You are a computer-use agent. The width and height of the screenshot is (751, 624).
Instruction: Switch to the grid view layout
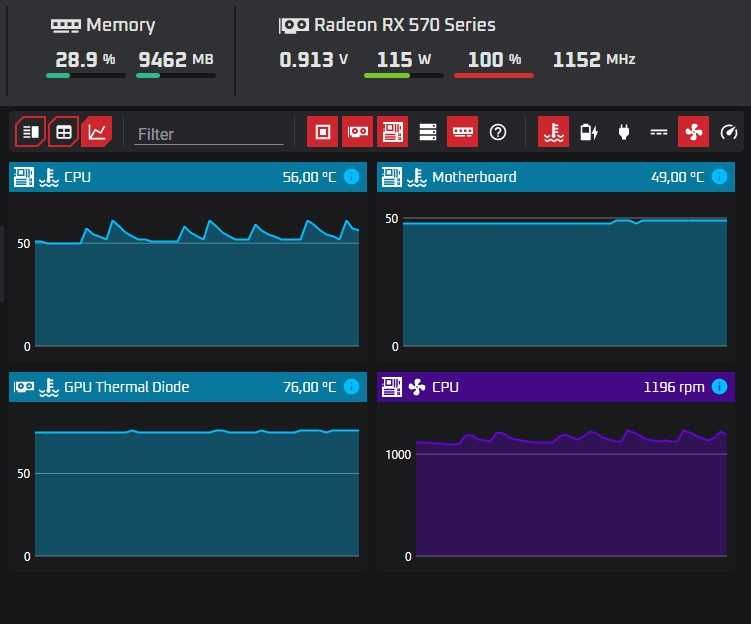tap(64, 132)
